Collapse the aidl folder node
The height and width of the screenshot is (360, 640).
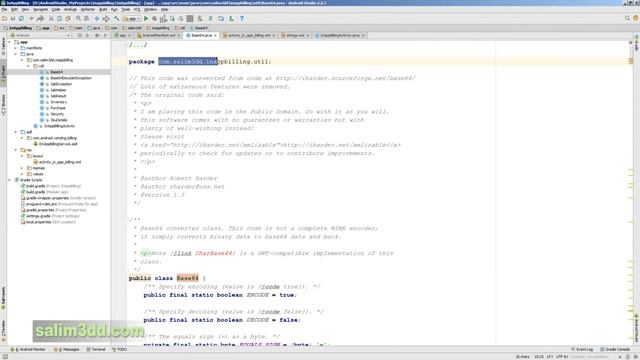coord(16,132)
